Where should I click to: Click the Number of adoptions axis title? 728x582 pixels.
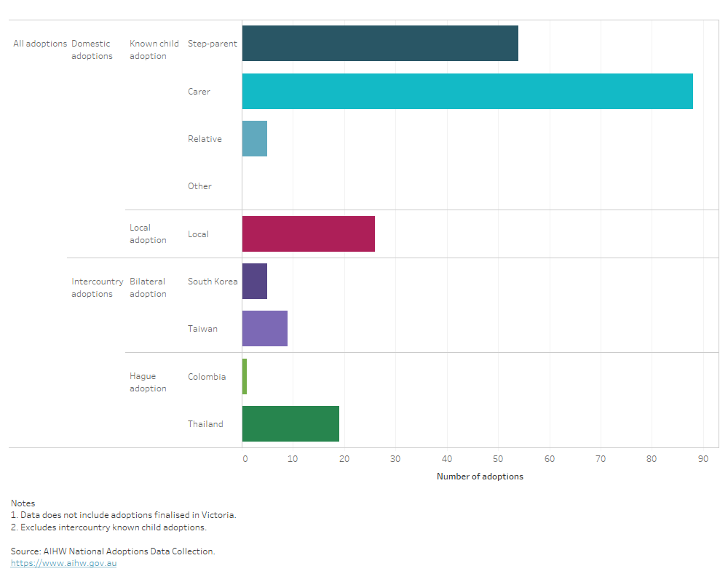click(x=480, y=477)
